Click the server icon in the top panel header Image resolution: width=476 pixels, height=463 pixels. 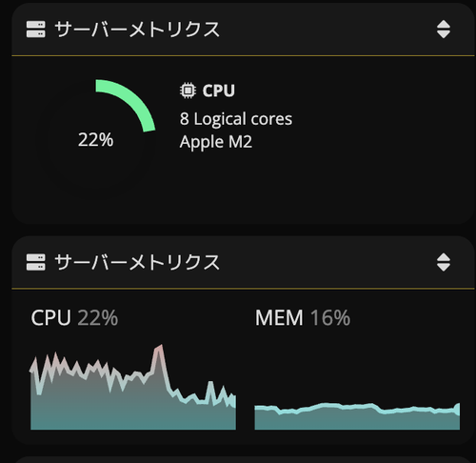pos(35,30)
